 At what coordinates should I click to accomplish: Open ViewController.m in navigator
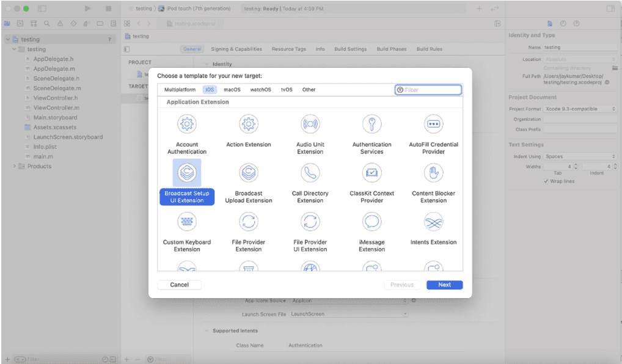coord(56,108)
